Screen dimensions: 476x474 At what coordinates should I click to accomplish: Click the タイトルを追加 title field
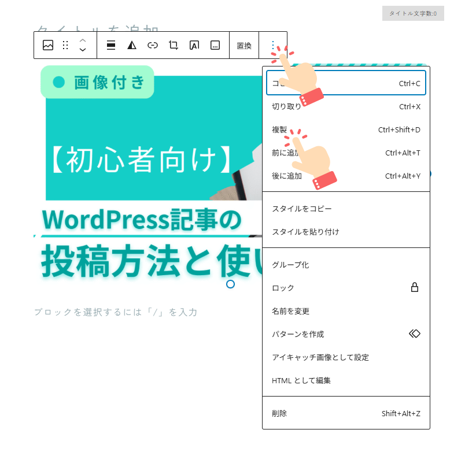[98, 28]
